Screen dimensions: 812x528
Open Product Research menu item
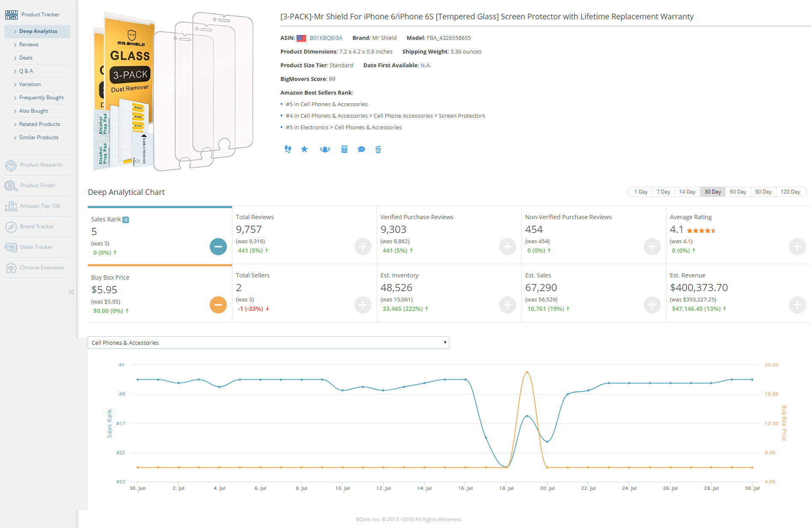(x=41, y=165)
